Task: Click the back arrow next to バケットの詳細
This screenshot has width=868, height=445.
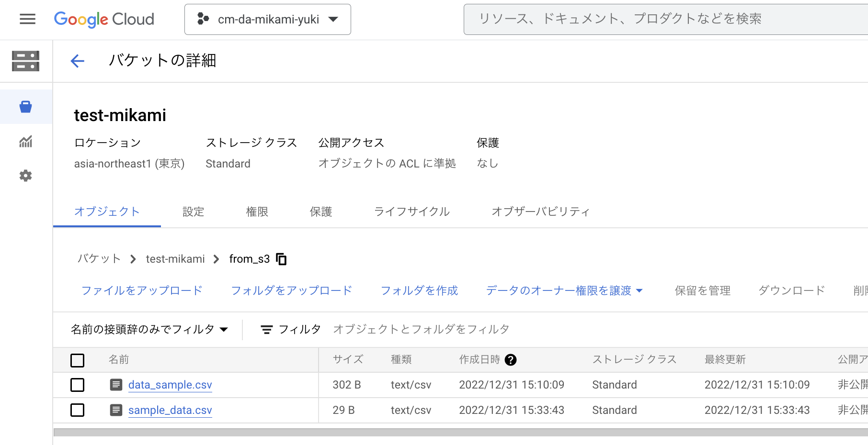Action: pos(77,61)
